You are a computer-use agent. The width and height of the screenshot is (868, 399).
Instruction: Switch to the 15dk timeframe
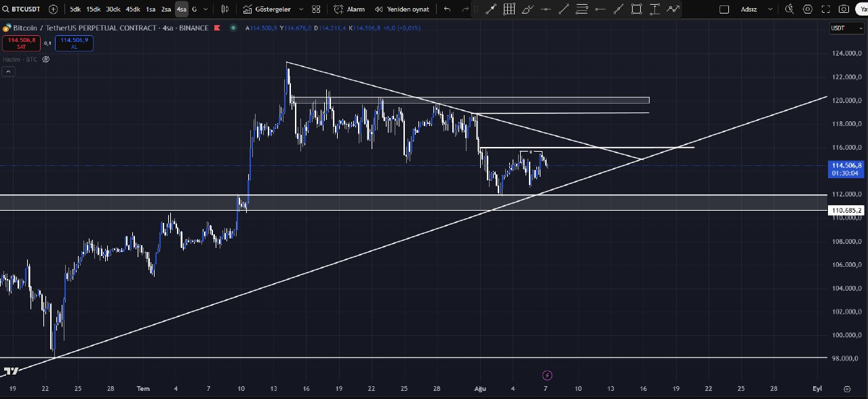(x=93, y=9)
